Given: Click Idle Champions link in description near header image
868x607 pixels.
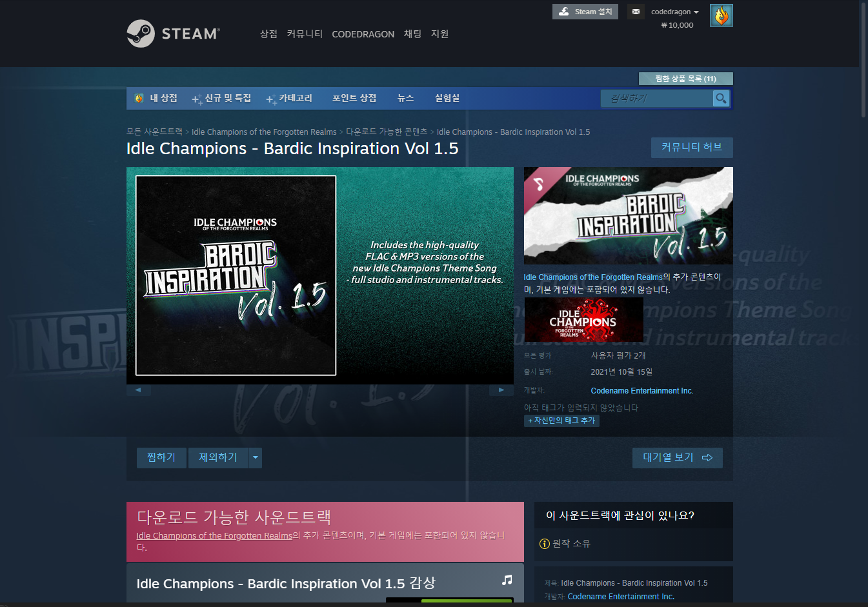Looking at the screenshot, I should (x=593, y=277).
